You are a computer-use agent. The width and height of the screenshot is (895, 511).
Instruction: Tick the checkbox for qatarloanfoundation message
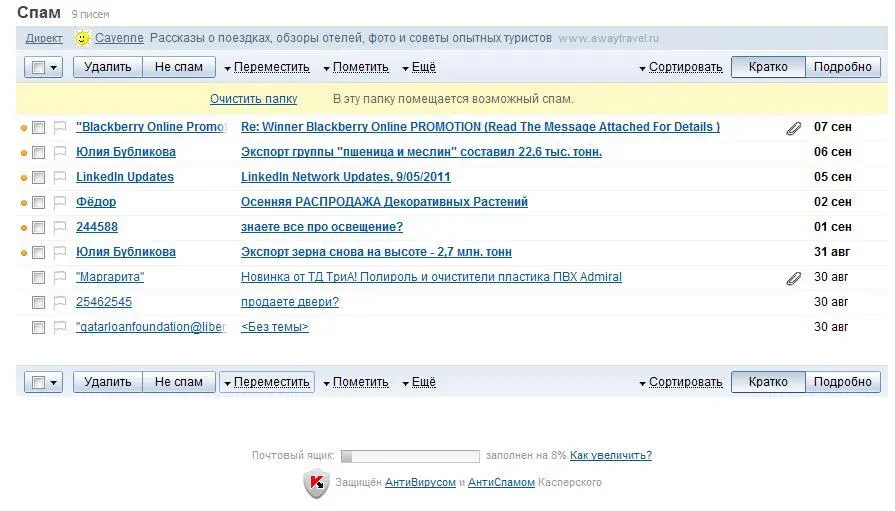tap(38, 328)
